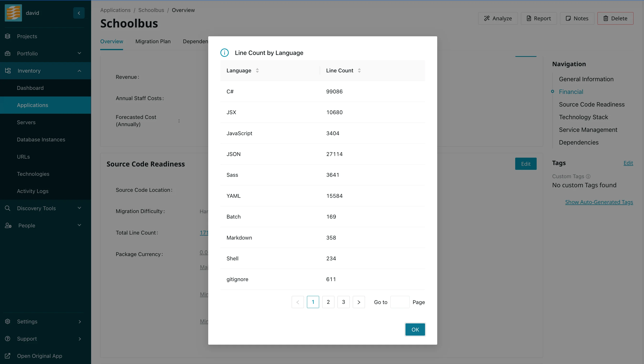Click the info icon beside Line Count by Language
This screenshot has height=364, width=644.
[x=224, y=53]
